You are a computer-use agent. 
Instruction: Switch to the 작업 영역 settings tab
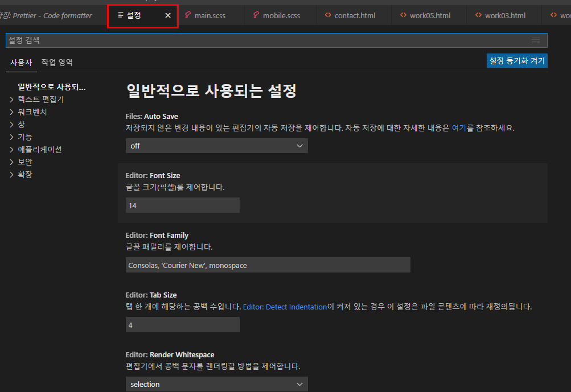pos(56,62)
